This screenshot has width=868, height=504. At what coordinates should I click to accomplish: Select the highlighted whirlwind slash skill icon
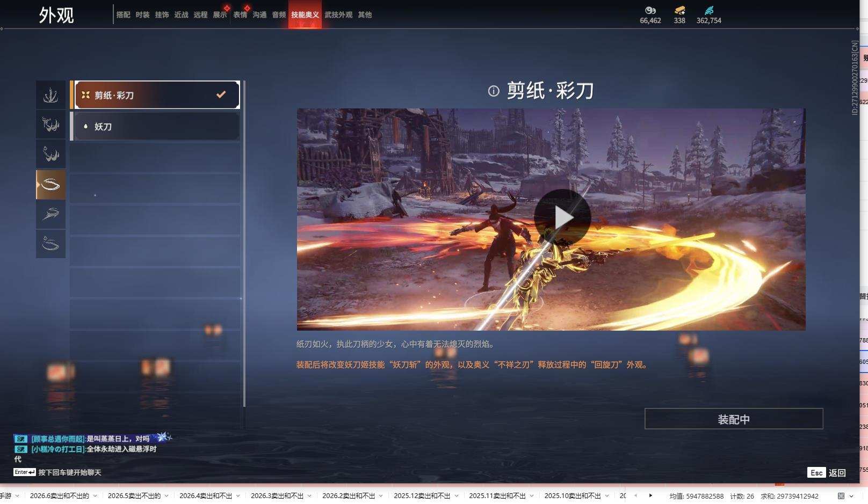50,185
